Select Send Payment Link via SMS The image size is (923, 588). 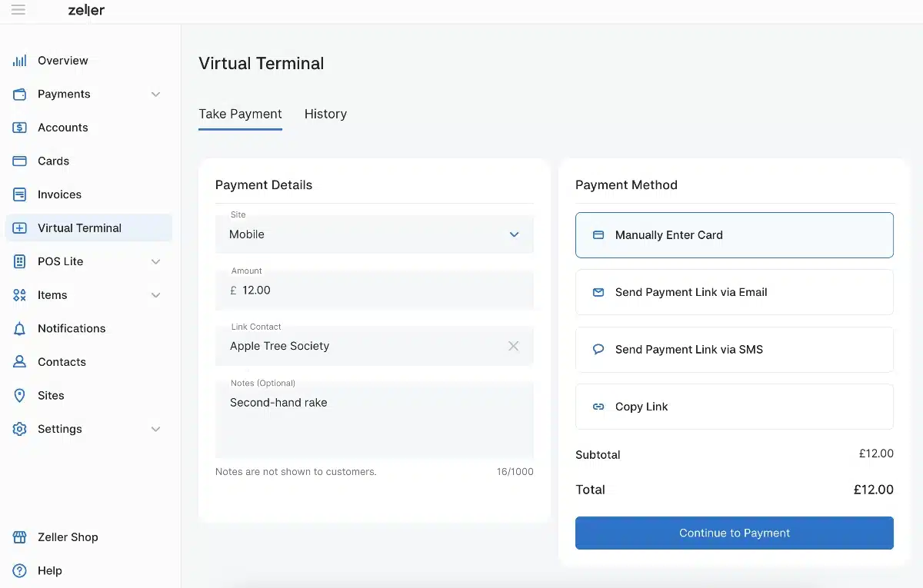[735, 349]
